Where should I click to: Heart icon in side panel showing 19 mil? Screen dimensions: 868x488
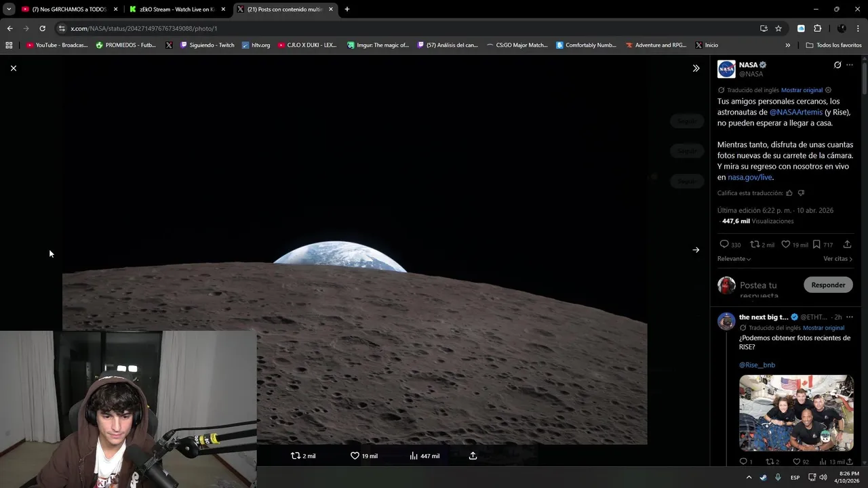tap(786, 245)
